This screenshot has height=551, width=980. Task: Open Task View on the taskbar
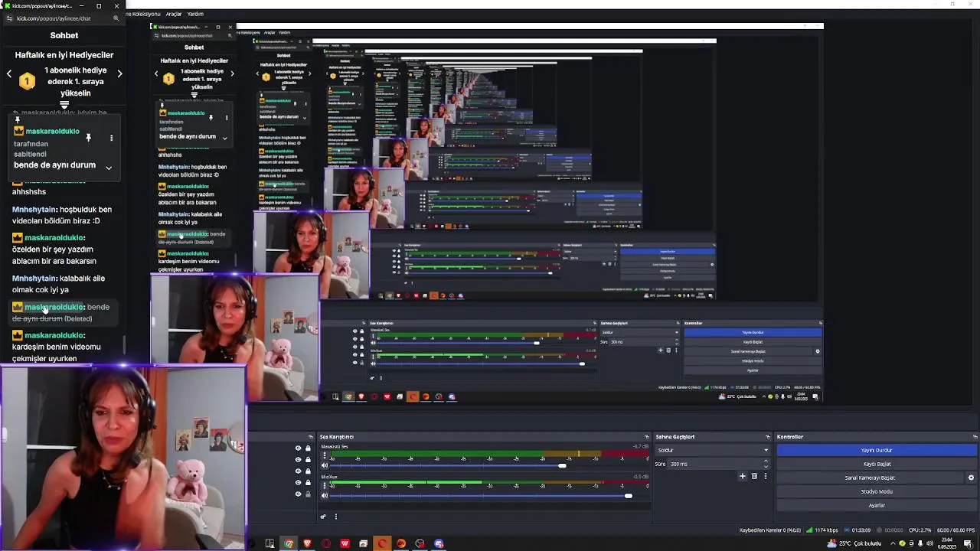[269, 543]
